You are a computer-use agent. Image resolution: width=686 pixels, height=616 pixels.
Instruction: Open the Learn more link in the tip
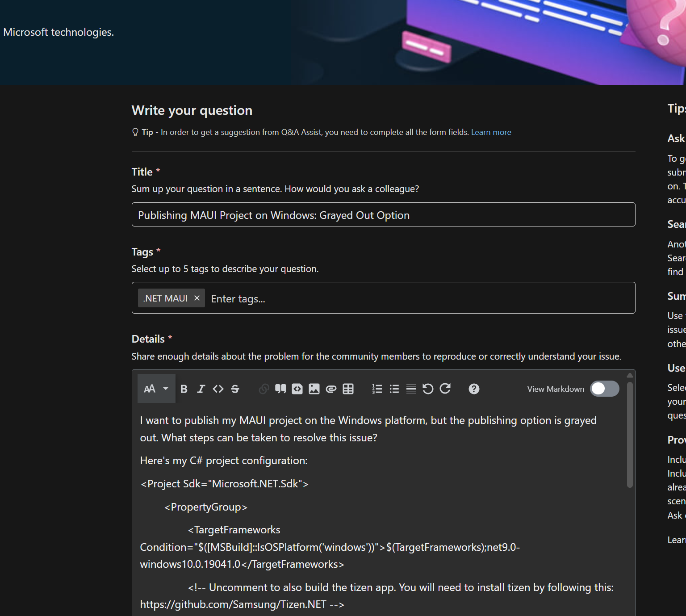pos(491,132)
